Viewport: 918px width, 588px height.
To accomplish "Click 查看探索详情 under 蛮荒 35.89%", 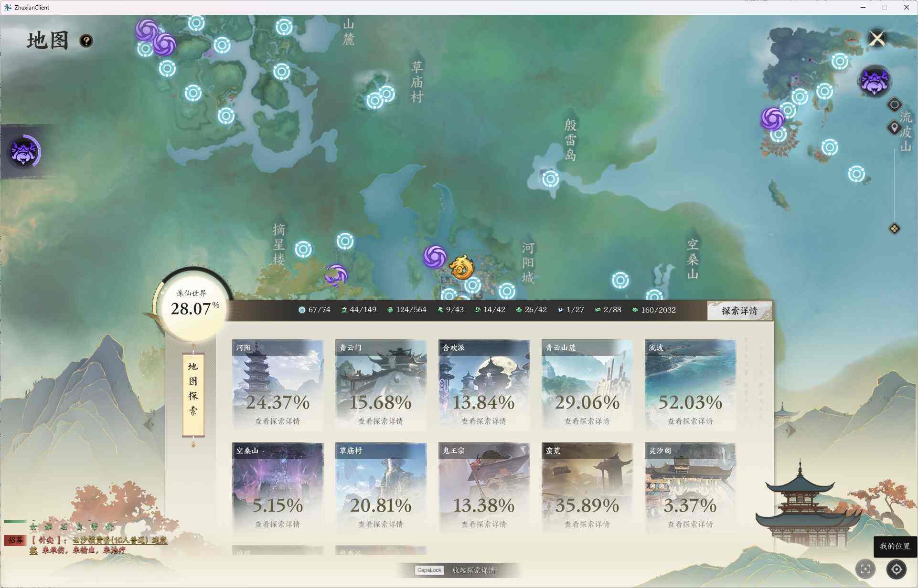I will click(x=587, y=524).
